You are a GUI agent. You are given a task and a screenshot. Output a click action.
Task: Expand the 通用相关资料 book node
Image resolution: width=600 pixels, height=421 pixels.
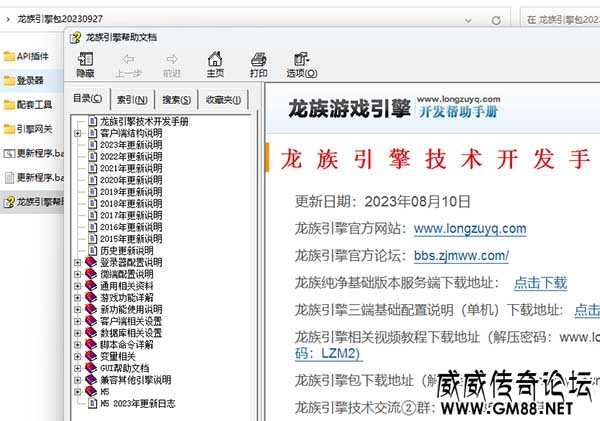point(78,286)
